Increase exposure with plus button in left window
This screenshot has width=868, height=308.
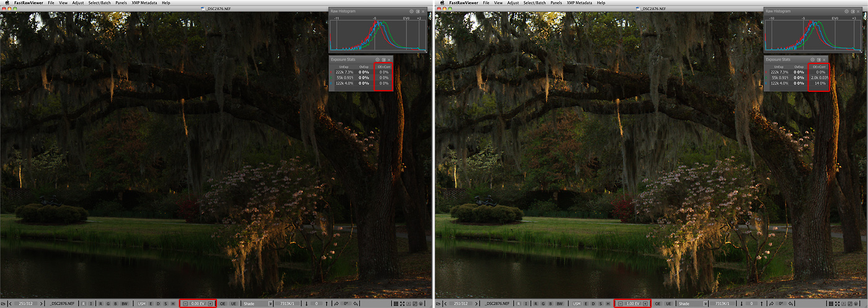[x=211, y=304]
